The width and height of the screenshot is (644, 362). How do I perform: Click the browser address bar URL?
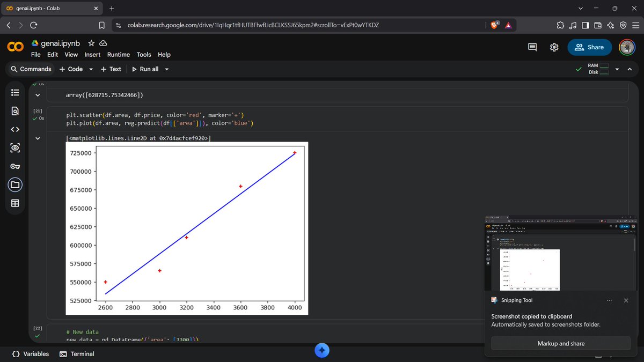pyautogui.click(x=253, y=25)
